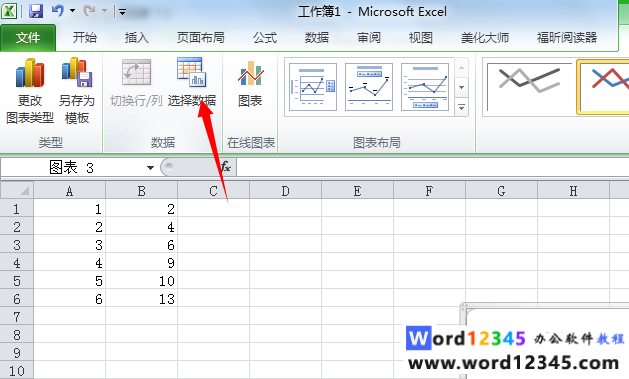The width and height of the screenshot is (629, 379).
Task: Click cell A5 containing 5
Action: (69, 281)
